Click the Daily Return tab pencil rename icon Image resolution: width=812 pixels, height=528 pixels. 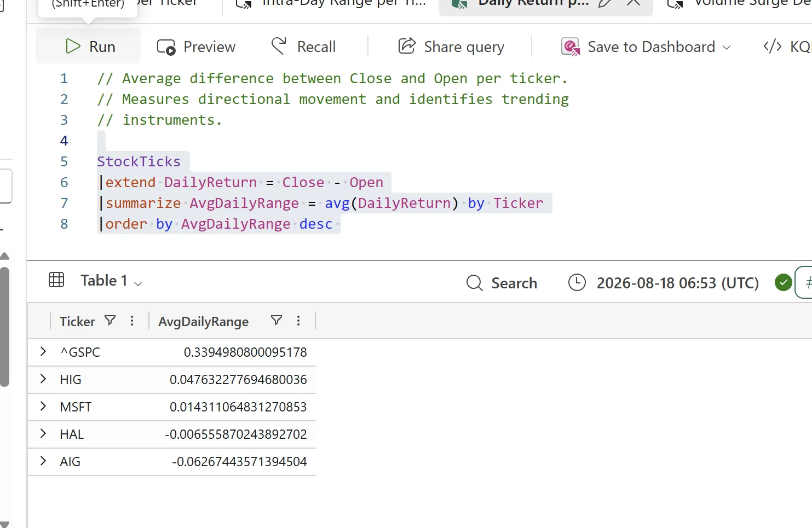(x=604, y=3)
